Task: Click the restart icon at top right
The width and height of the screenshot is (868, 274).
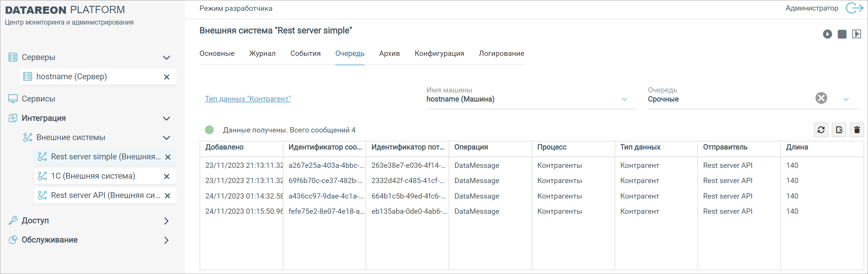Action: (856, 34)
